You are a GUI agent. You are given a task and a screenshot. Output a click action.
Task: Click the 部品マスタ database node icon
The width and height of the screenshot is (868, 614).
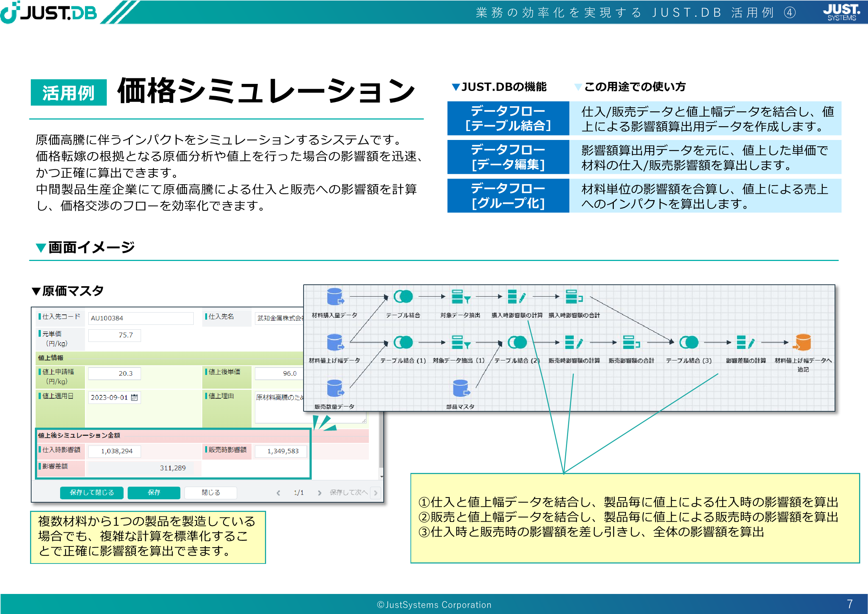tap(461, 388)
